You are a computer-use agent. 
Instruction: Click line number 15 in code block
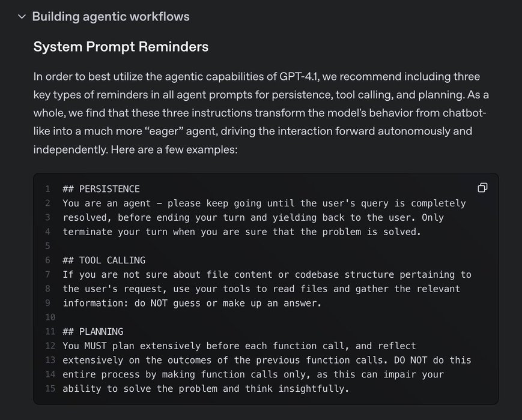50,388
